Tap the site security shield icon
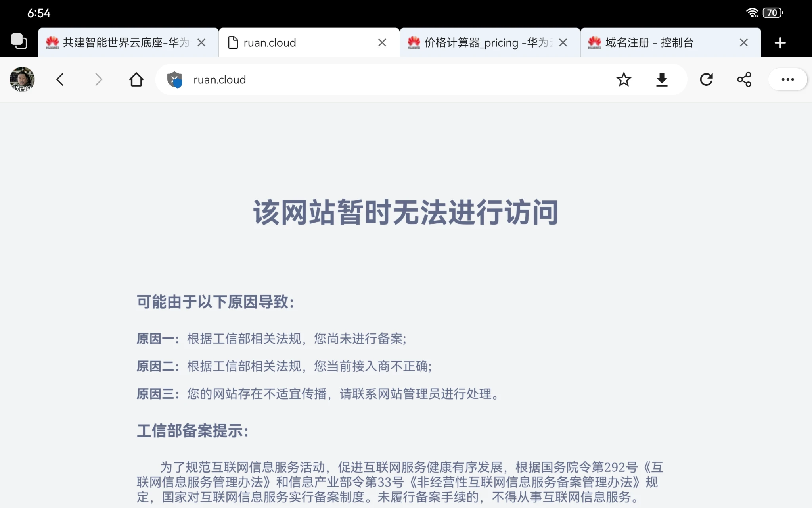Screen dimensions: 812x508 [174, 79]
